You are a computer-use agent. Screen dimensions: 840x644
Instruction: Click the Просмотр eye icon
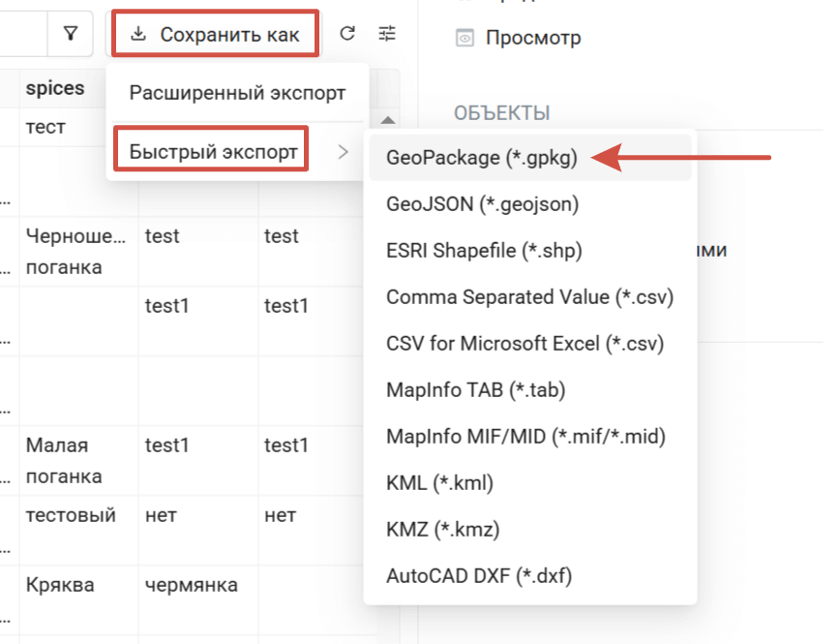465,39
